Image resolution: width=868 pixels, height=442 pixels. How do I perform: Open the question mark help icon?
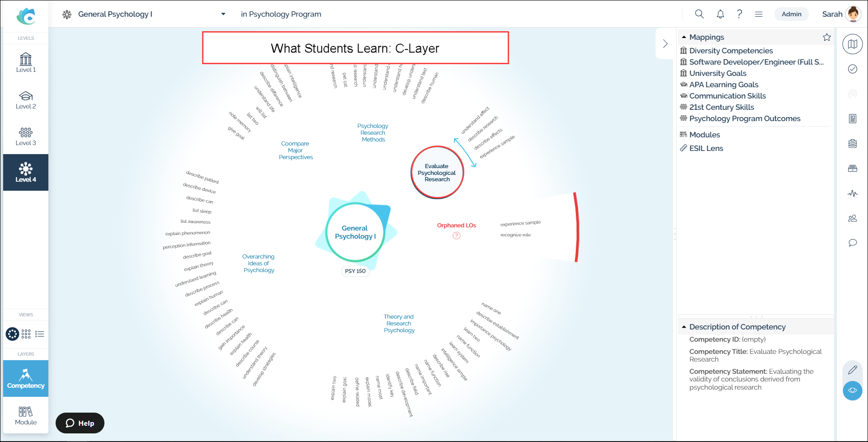tap(740, 14)
